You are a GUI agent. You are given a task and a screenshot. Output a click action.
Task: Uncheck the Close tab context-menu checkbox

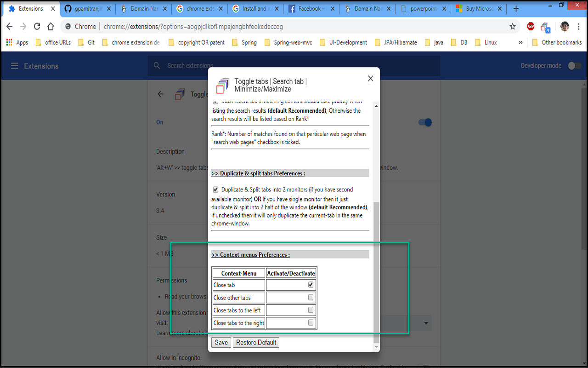(x=311, y=284)
